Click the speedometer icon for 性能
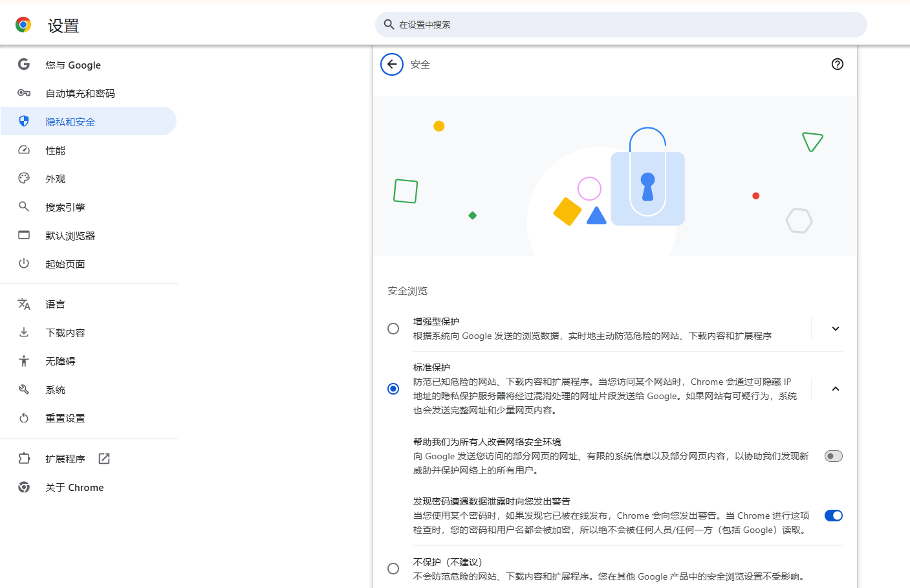This screenshot has width=910, height=588. point(24,150)
